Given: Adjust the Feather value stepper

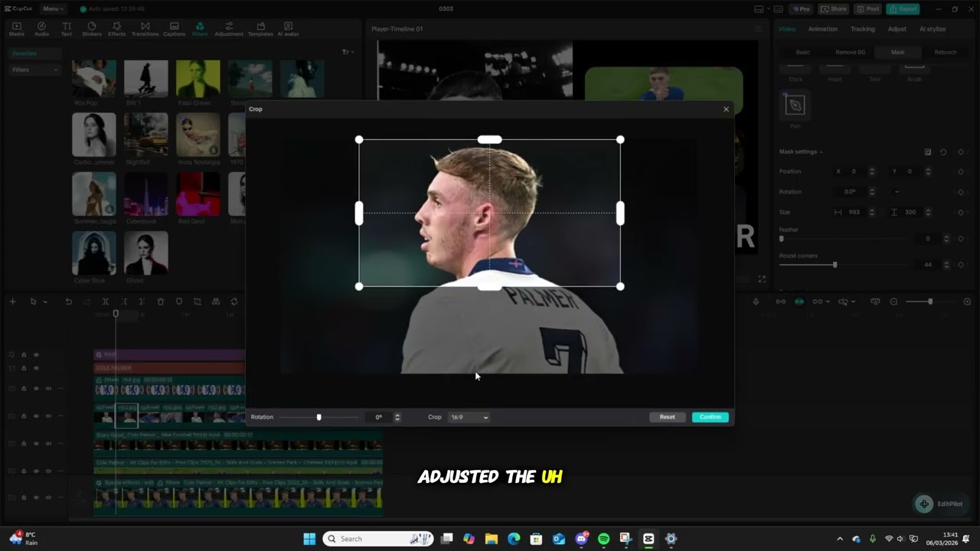Looking at the screenshot, I should point(946,239).
